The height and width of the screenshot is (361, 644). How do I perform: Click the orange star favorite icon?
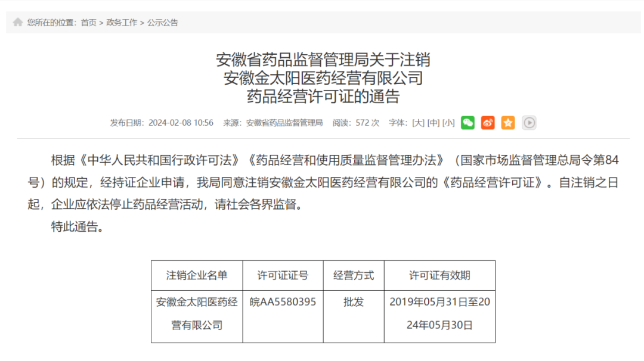tap(508, 123)
